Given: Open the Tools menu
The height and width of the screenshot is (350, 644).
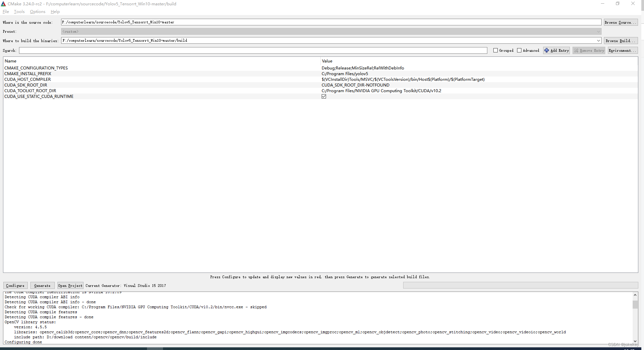Looking at the screenshot, I should 19,12.
